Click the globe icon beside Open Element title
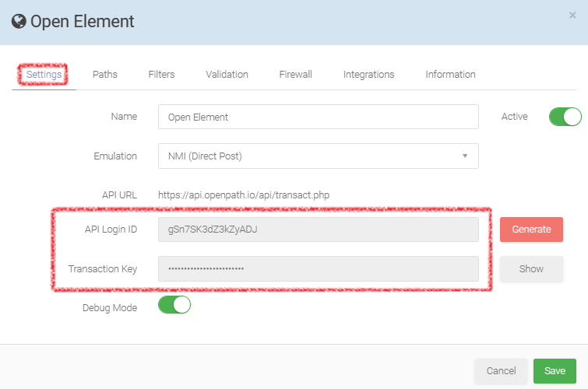Image resolution: width=588 pixels, height=389 pixels. pyautogui.click(x=19, y=22)
